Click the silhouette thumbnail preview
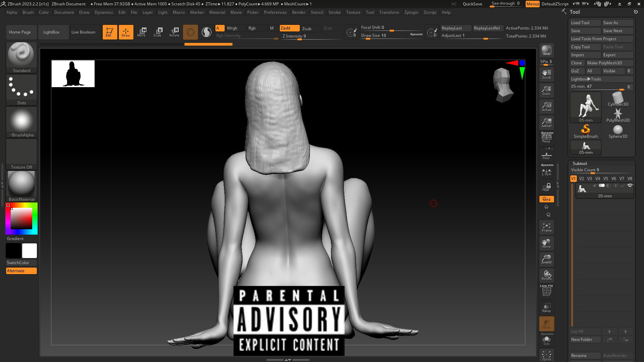Image resolution: width=644 pixels, height=362 pixels. (x=73, y=74)
